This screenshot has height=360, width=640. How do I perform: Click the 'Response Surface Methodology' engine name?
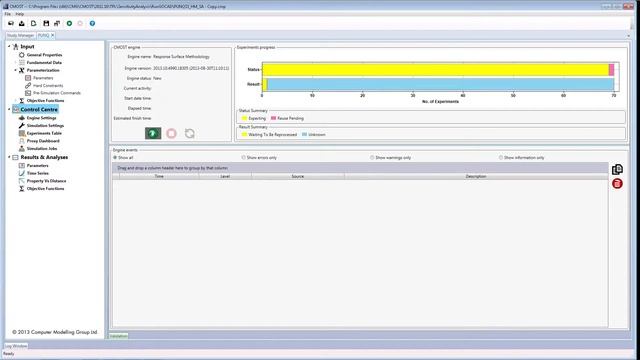tap(181, 57)
